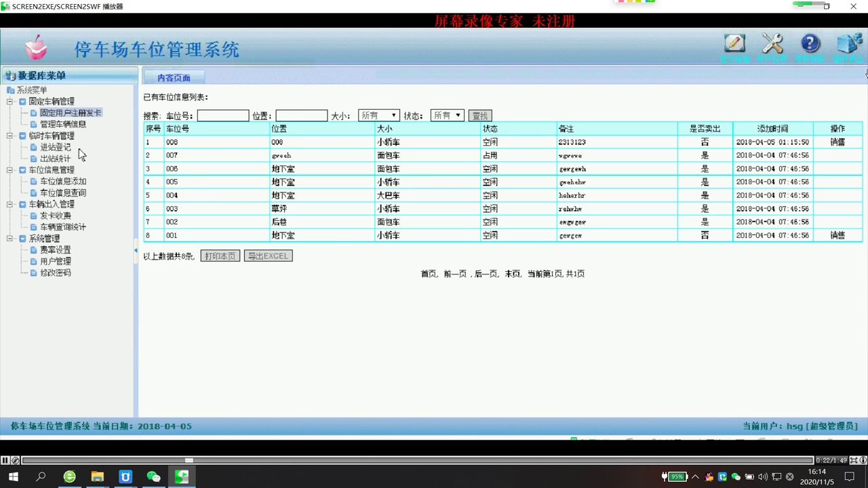Image resolution: width=868 pixels, height=488 pixels.
Task: Open File Explorer from the taskbar
Action: pyautogui.click(x=98, y=477)
